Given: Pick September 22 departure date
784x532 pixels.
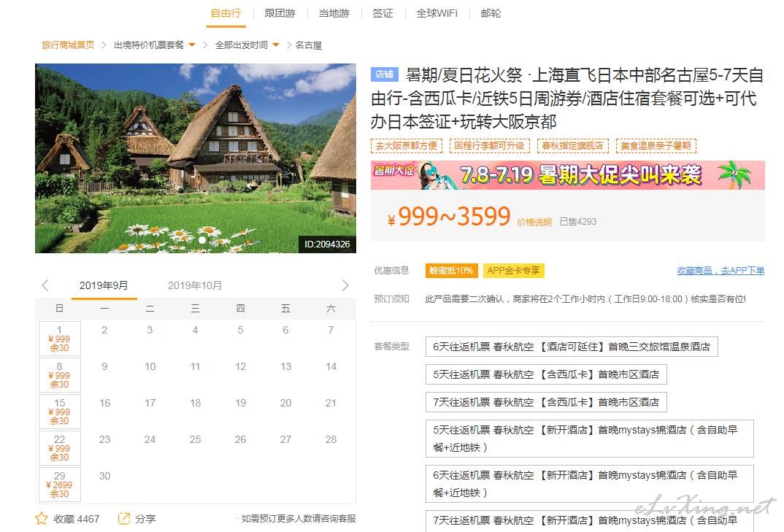Looking at the screenshot, I should pyautogui.click(x=60, y=448).
